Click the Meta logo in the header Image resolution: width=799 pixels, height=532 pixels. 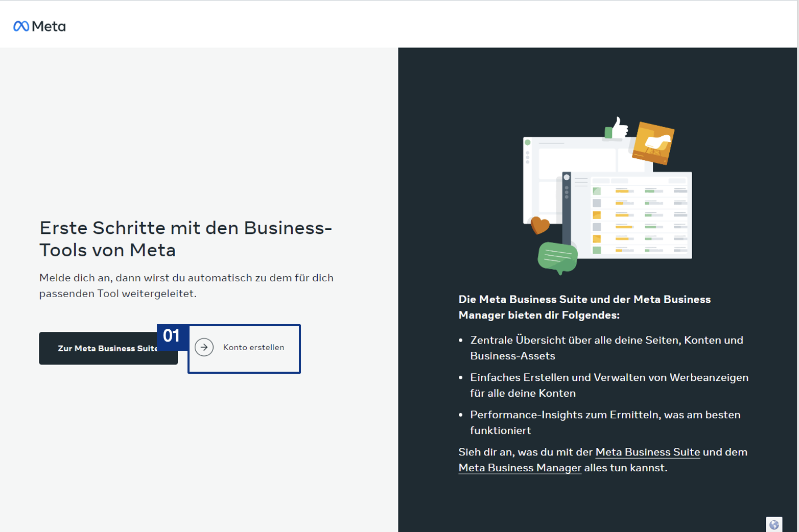(39, 25)
